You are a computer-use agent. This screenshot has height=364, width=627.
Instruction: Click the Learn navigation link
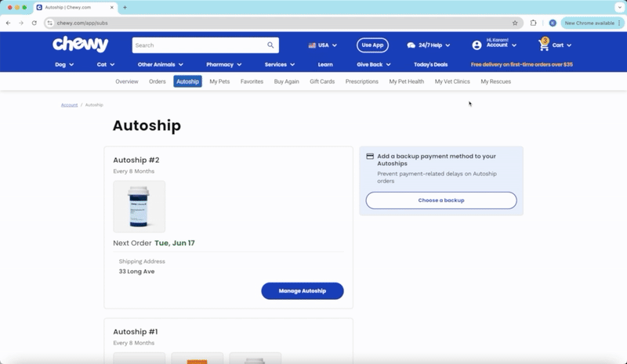(325, 64)
